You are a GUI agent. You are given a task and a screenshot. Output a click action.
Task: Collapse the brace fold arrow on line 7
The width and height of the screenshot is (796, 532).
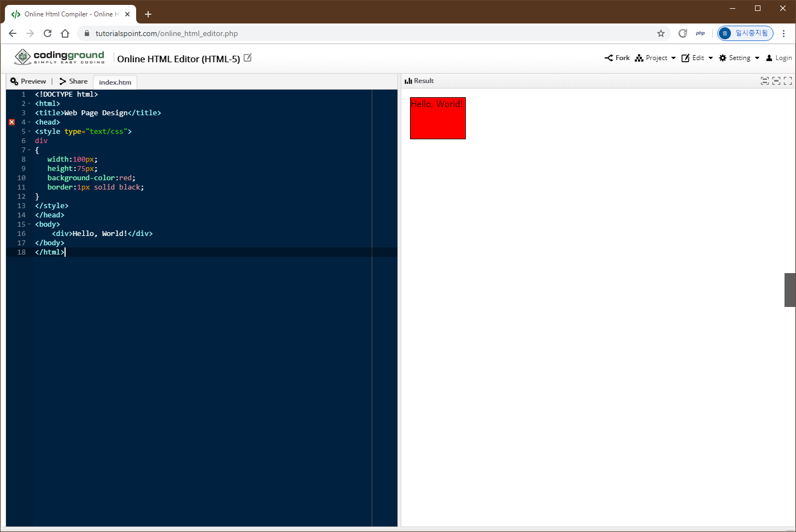pyautogui.click(x=30, y=150)
